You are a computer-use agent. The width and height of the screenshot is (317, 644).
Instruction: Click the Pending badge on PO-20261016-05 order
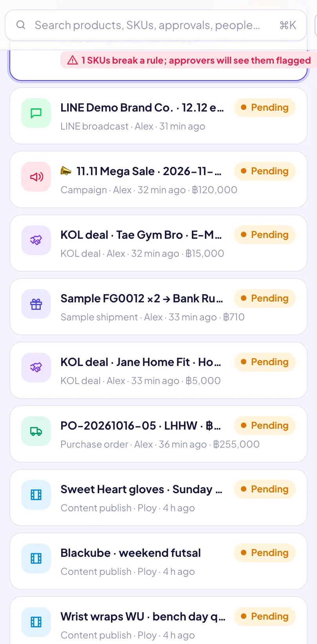(x=264, y=426)
